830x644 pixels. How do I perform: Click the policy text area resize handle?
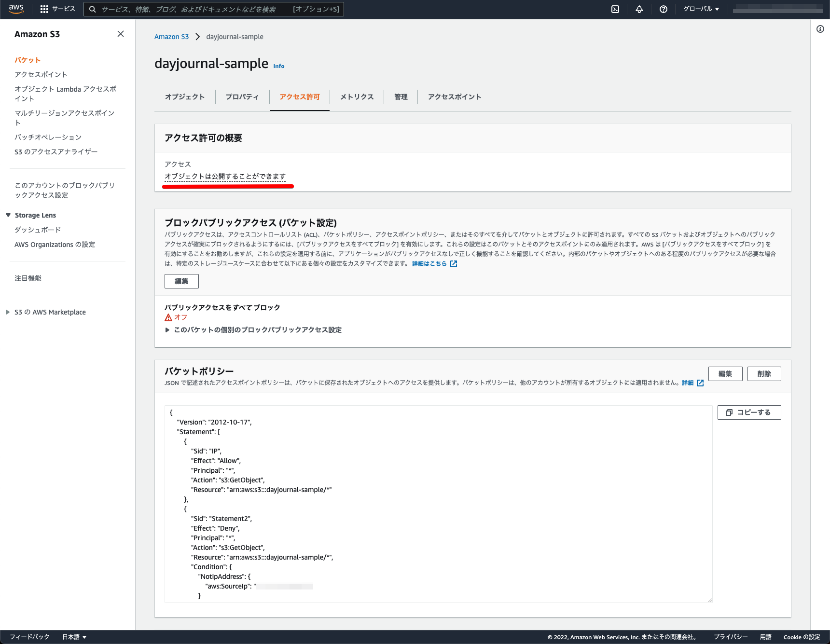pyautogui.click(x=709, y=600)
